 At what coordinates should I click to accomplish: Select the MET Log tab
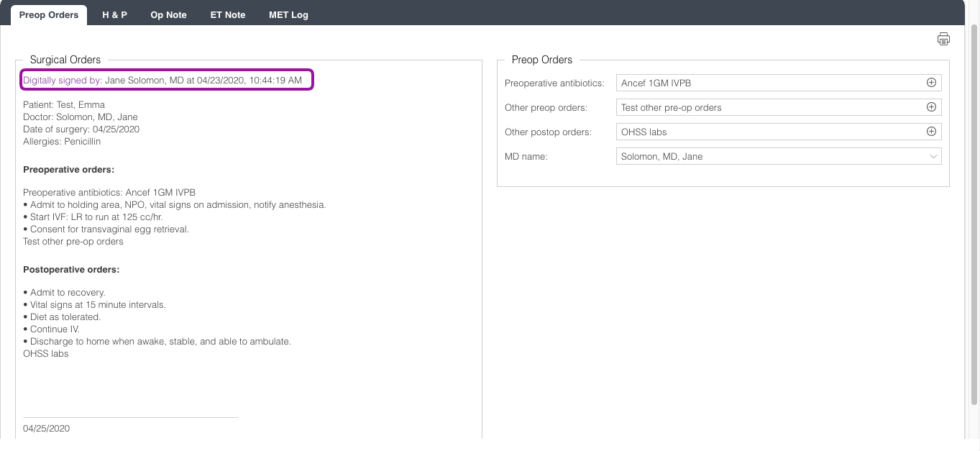(288, 15)
